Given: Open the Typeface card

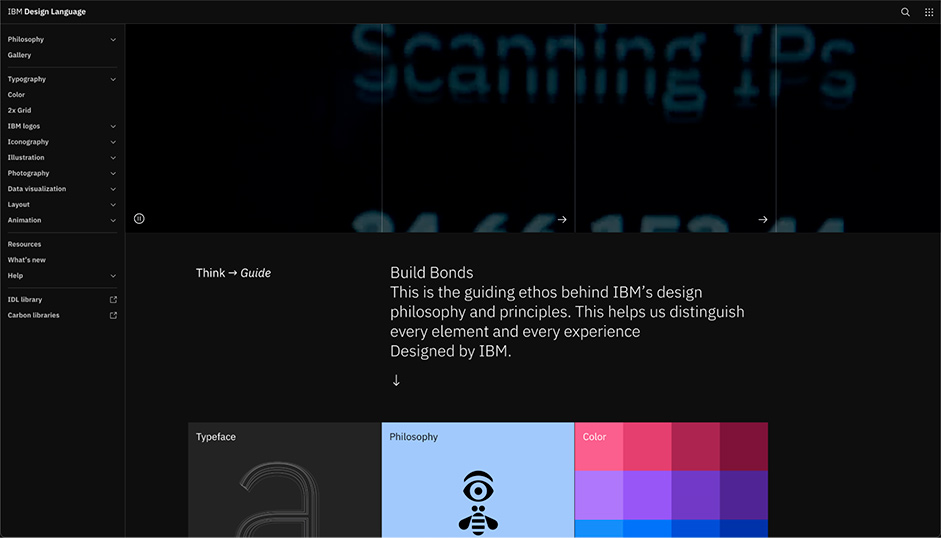Looking at the screenshot, I should click(x=284, y=480).
